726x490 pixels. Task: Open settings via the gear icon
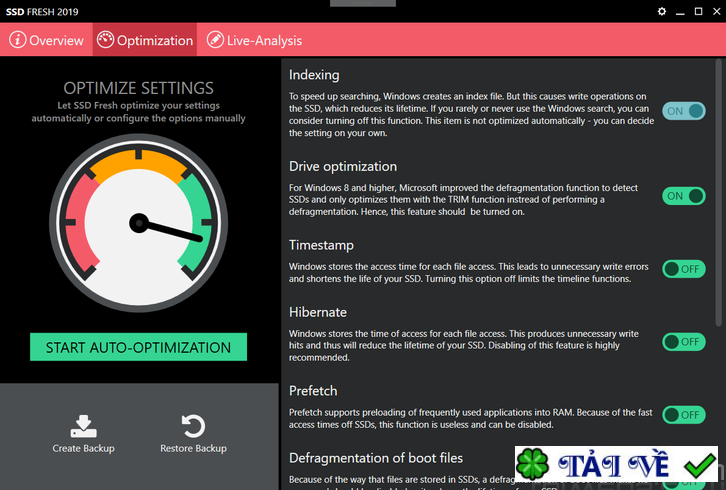(662, 11)
